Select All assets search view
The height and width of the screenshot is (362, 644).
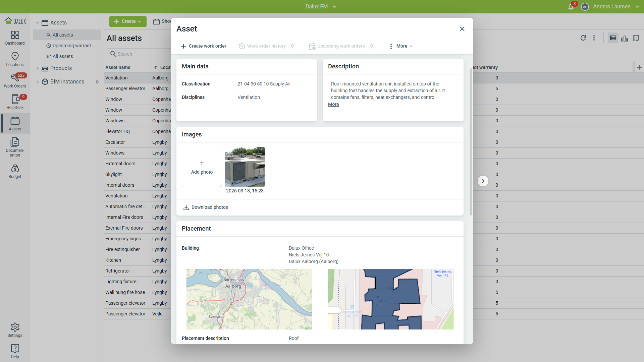click(67, 35)
